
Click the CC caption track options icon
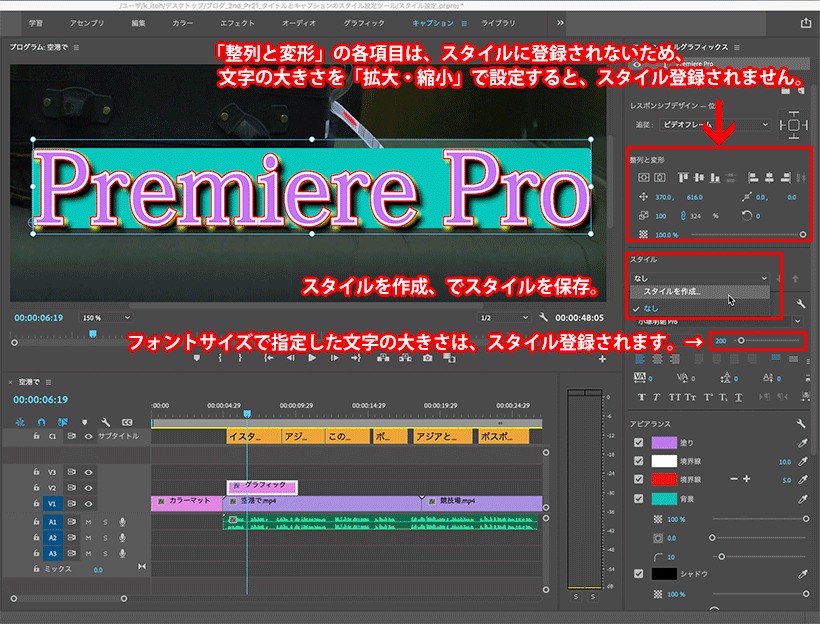tap(127, 422)
